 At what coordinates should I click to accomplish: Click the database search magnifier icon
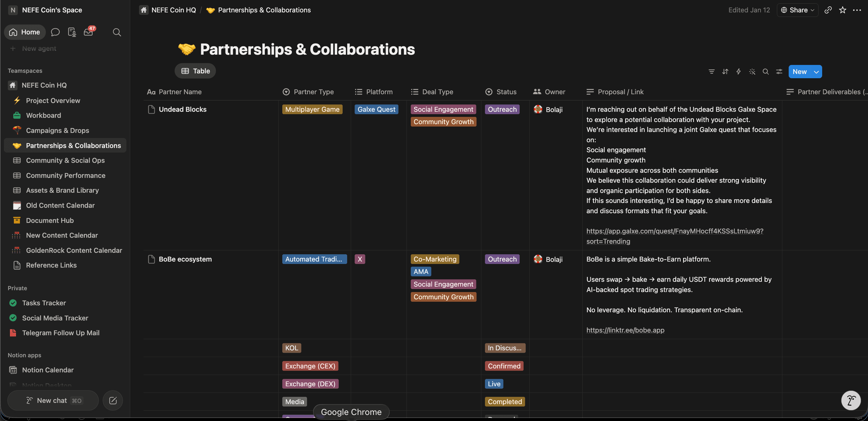[x=765, y=72]
